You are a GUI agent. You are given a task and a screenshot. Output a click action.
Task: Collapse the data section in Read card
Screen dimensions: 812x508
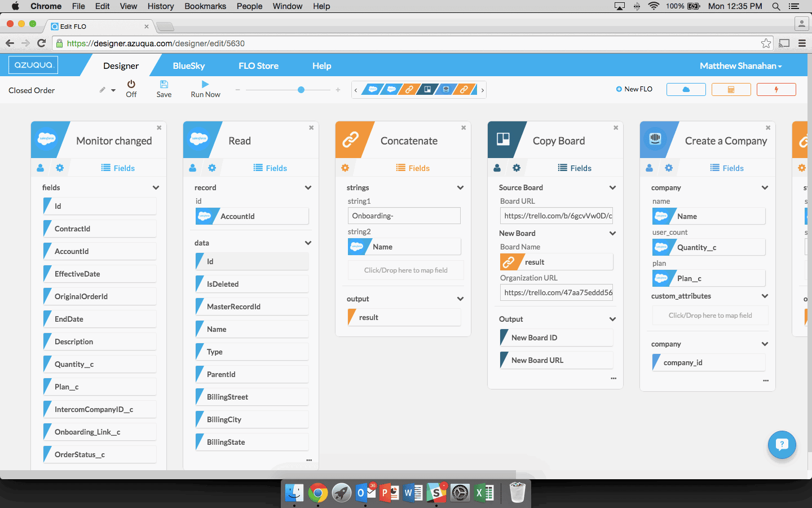[308, 243]
